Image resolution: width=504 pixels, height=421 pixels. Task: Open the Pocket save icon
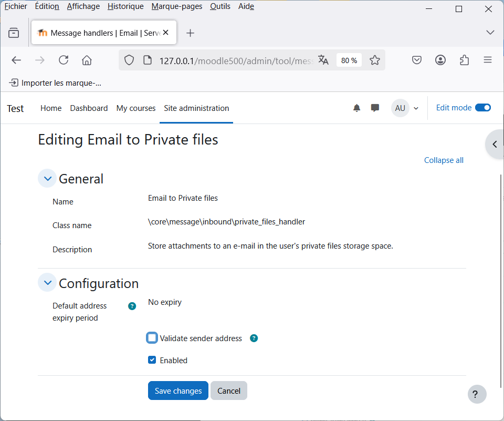point(416,60)
